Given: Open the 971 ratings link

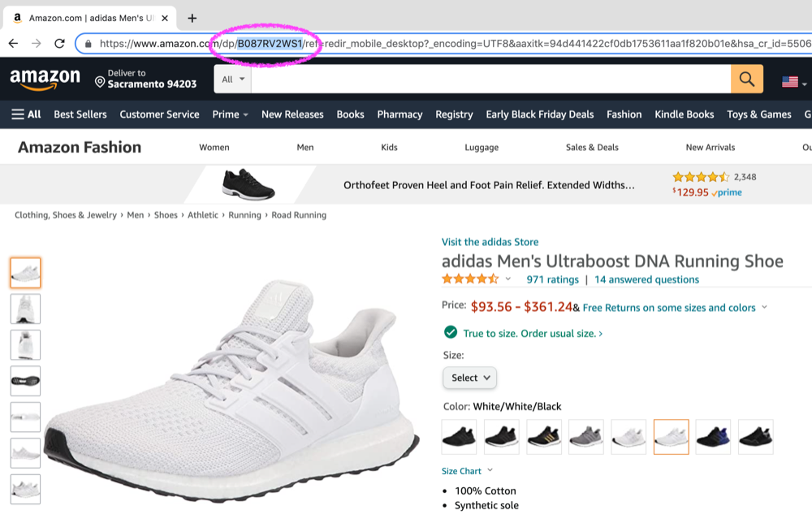Looking at the screenshot, I should click(552, 279).
